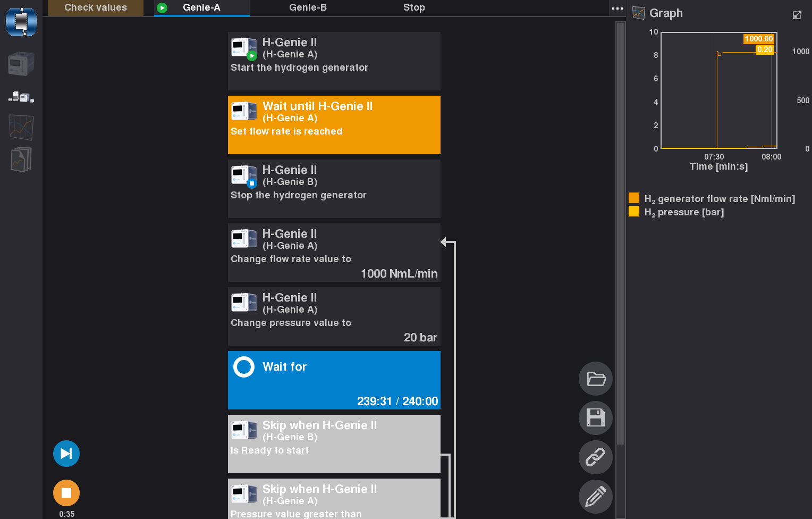Click the green running indicator on Genie-A

click(x=163, y=8)
